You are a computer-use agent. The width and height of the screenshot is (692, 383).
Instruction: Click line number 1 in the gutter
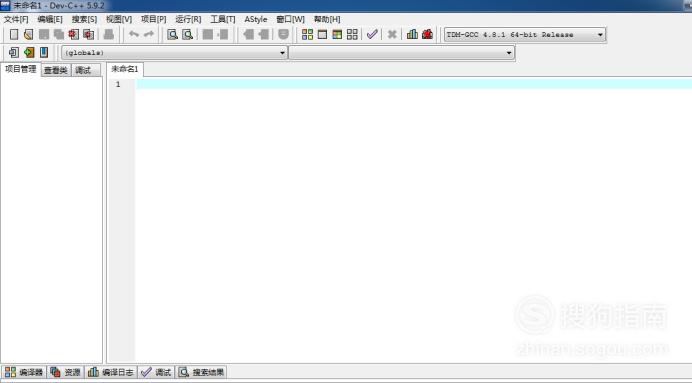click(x=118, y=84)
